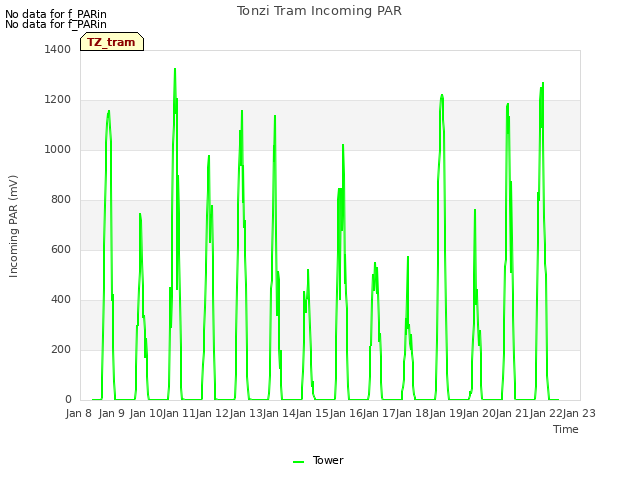Click the 1400 y-axis tick label
The height and width of the screenshot is (480, 640).
coord(58,49)
